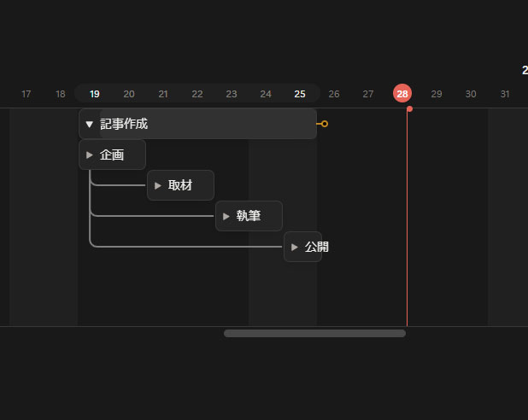Click date 17 in timeline header
Screen dimensions: 528x420
click(26, 94)
